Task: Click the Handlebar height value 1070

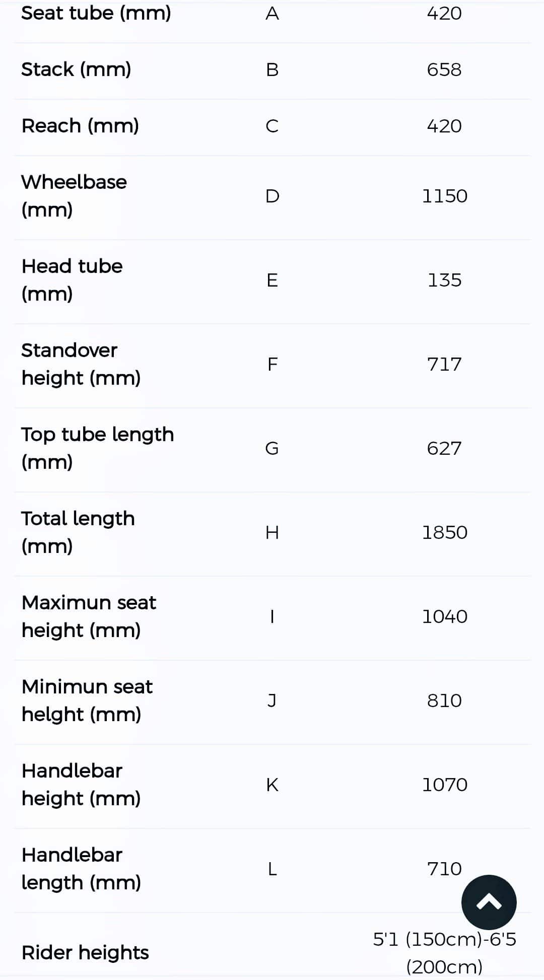Action: click(x=444, y=785)
